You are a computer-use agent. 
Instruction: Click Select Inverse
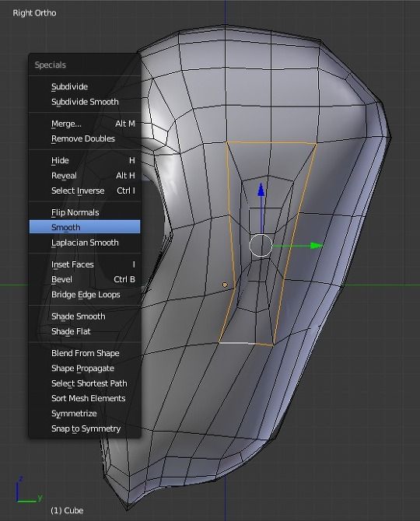pos(85,191)
